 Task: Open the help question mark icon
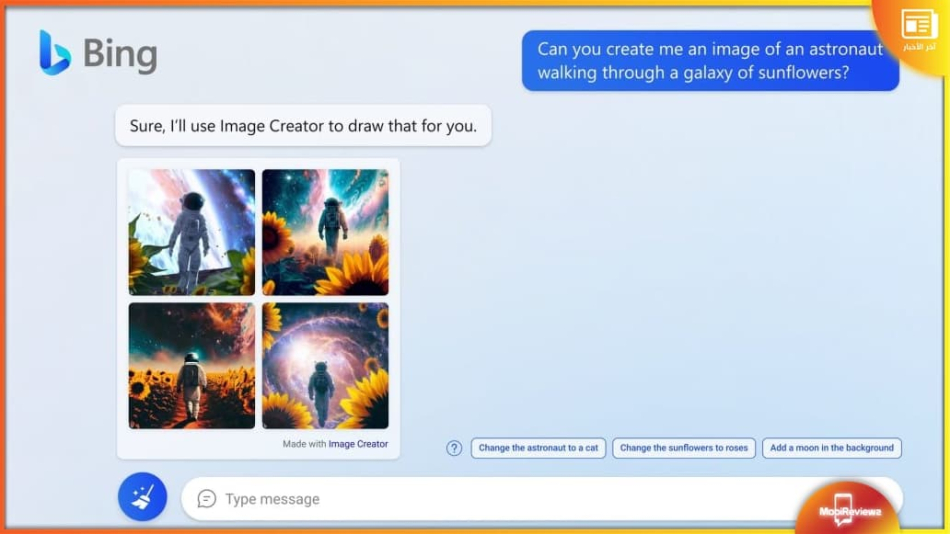coord(454,448)
